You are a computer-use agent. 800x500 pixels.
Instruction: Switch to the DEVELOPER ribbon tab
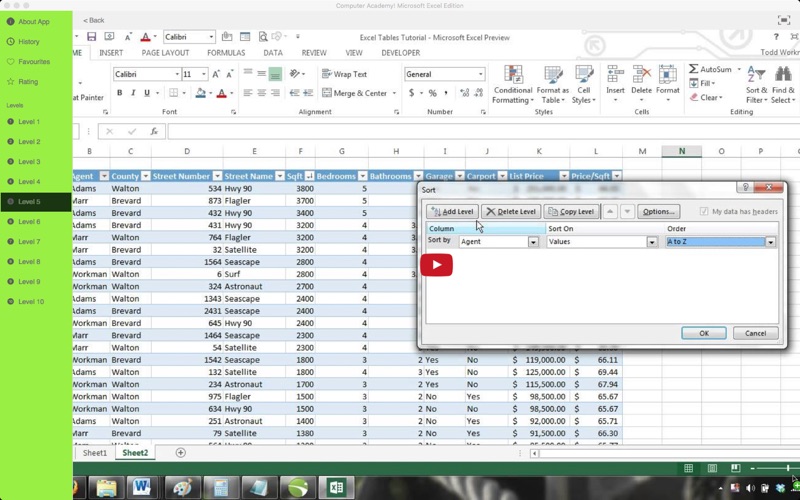(401, 53)
